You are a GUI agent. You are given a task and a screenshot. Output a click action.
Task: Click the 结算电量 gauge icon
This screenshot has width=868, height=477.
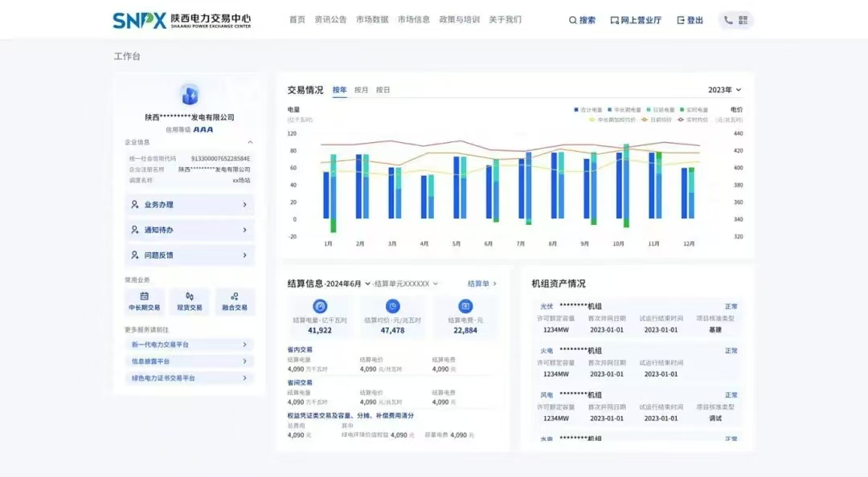(x=320, y=306)
